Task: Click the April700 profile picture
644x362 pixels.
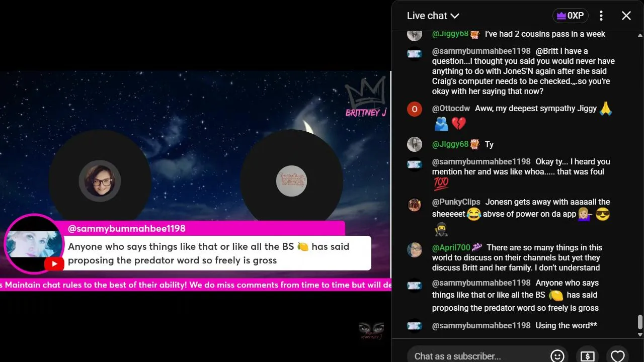Action: click(x=414, y=249)
